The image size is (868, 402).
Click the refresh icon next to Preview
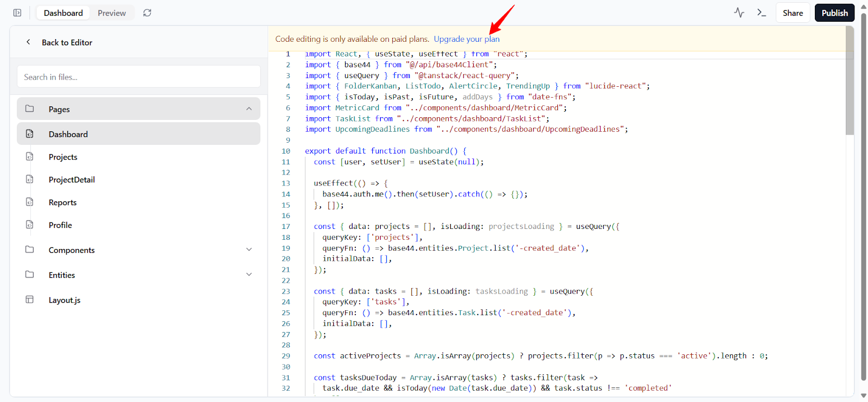click(x=147, y=12)
